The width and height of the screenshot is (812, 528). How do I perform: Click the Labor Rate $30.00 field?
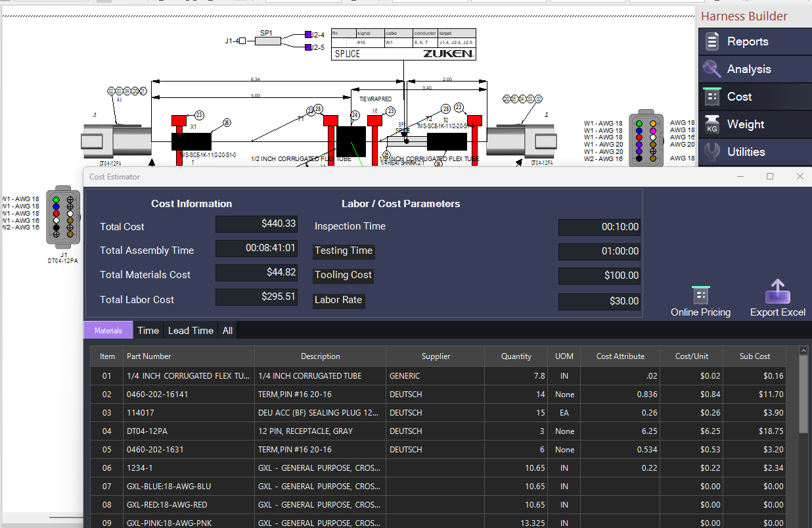599,301
